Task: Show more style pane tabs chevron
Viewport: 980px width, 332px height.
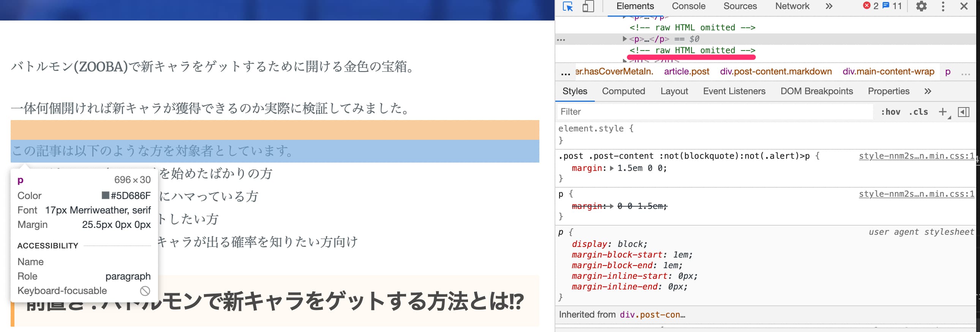Action: click(928, 91)
